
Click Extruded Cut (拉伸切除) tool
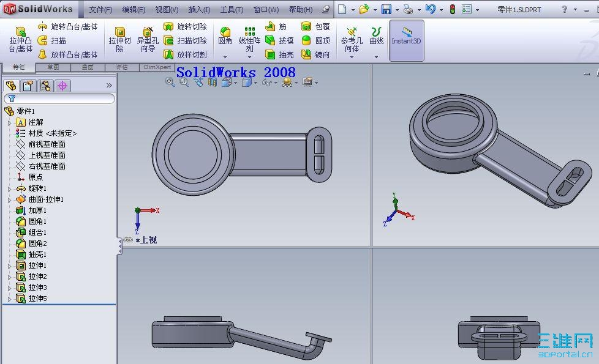(x=119, y=39)
